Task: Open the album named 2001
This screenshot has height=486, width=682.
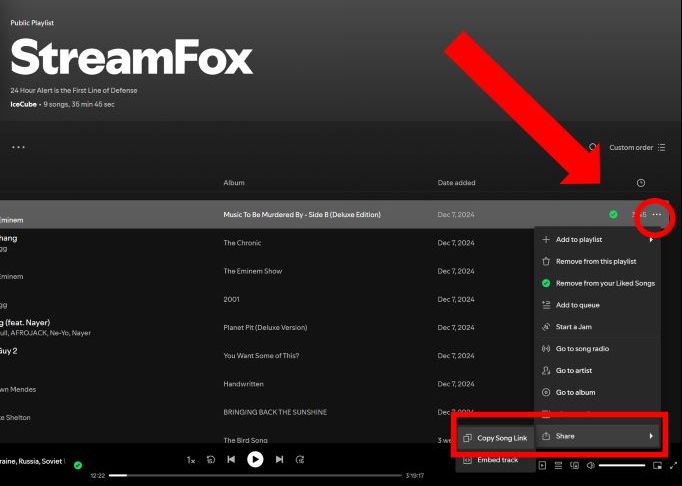Action: (x=231, y=299)
